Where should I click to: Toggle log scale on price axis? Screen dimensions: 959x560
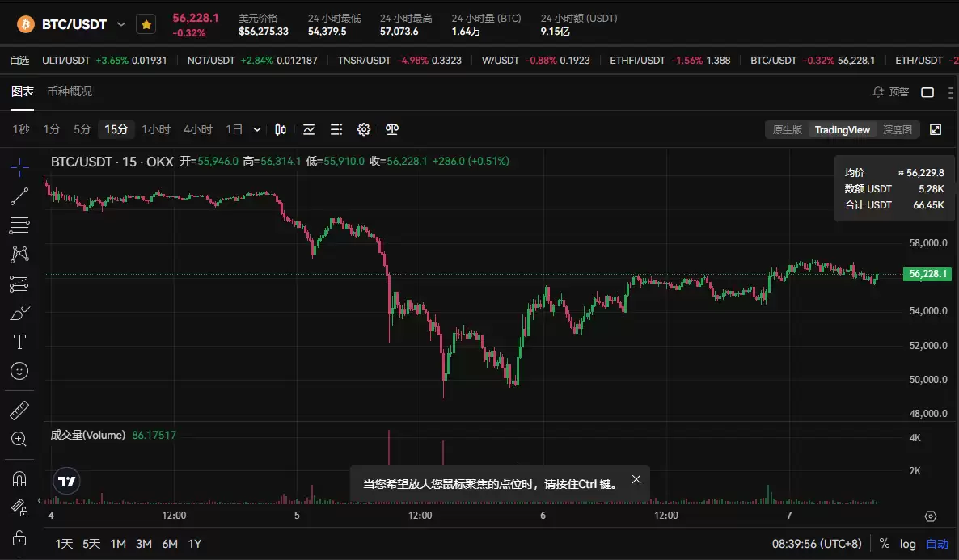tap(907, 544)
